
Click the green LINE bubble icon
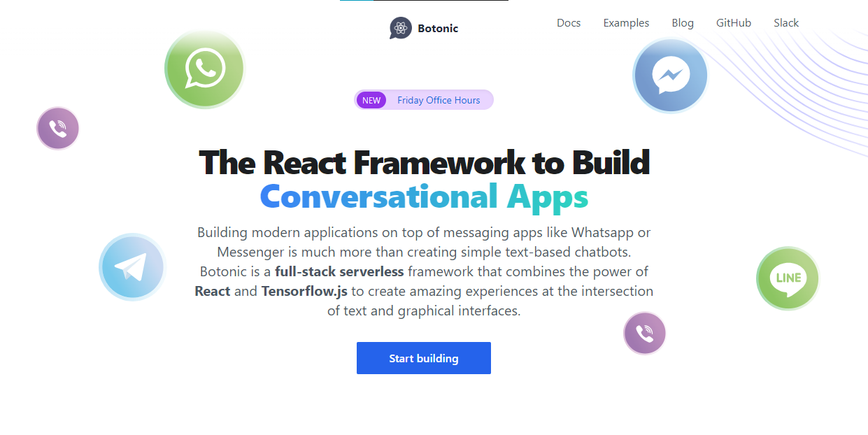coord(788,278)
